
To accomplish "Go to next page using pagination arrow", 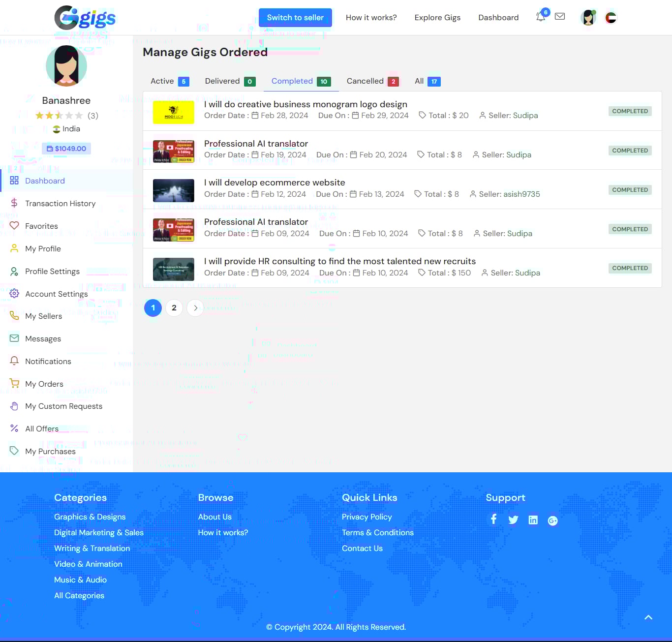I will [x=195, y=308].
